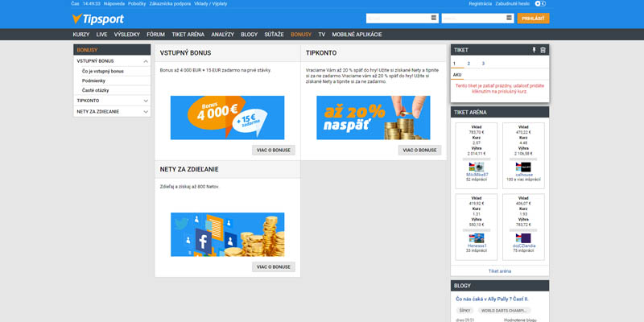Open keyboard icon in password field
Screen dimensions: 644x322
[x=510, y=18]
